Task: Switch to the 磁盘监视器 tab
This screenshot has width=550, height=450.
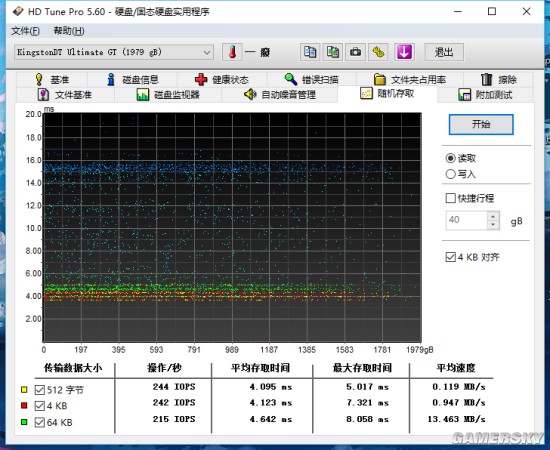Action: tap(168, 95)
